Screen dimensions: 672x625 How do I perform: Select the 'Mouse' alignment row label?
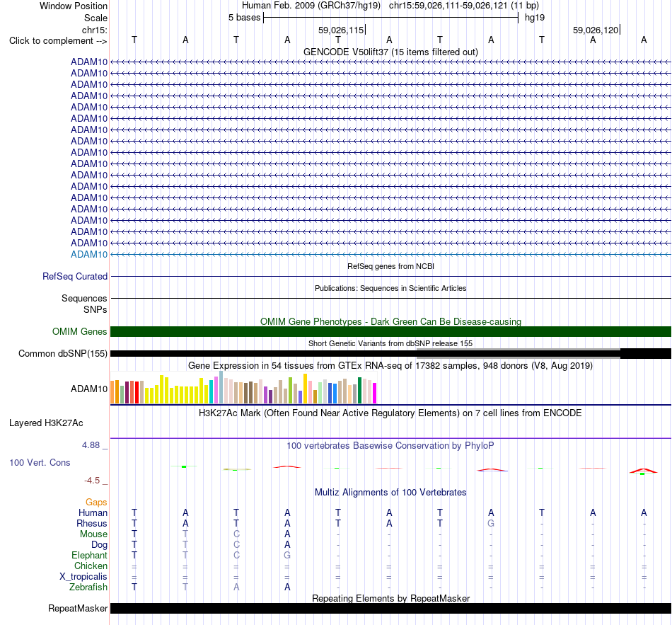(x=93, y=534)
